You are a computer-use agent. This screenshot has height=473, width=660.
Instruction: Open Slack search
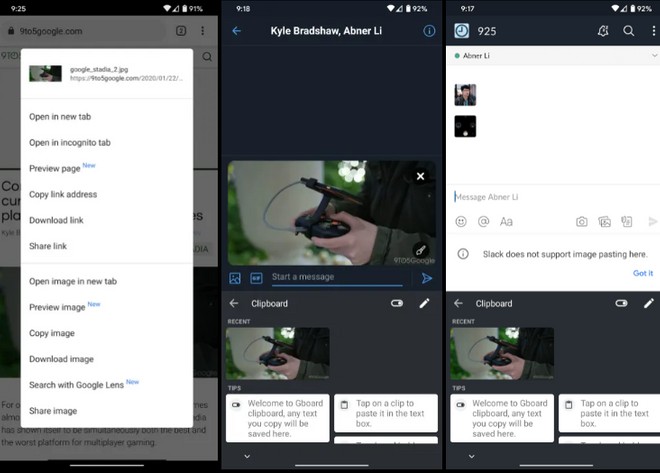click(x=628, y=31)
